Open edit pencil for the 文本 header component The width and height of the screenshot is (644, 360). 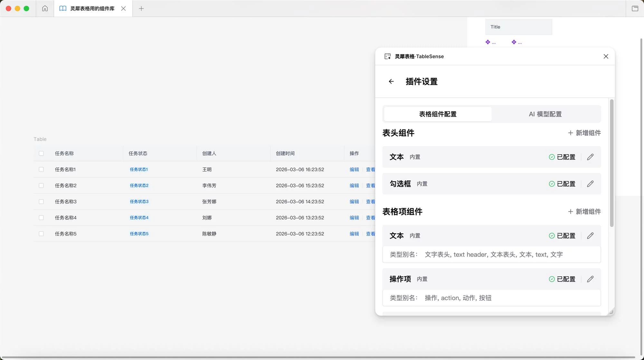591,157
